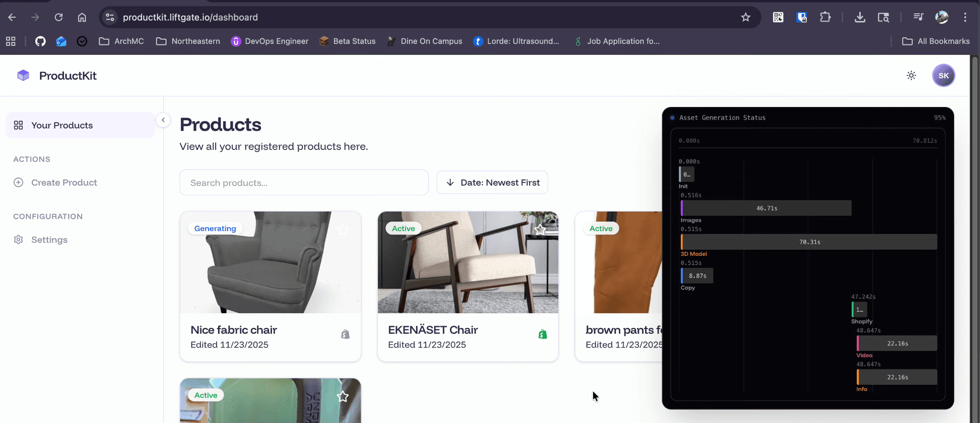Favorite the green product card star
This screenshot has height=423, width=980.
point(343,396)
